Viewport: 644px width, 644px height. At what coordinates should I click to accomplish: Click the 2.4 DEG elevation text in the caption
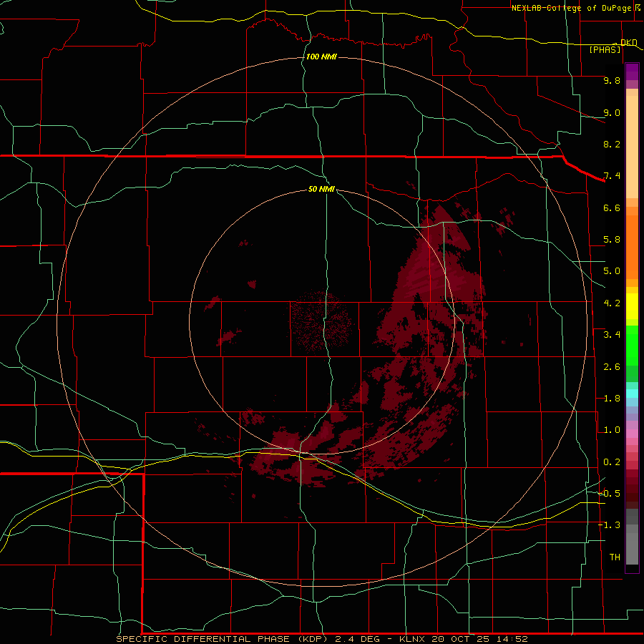click(x=356, y=639)
